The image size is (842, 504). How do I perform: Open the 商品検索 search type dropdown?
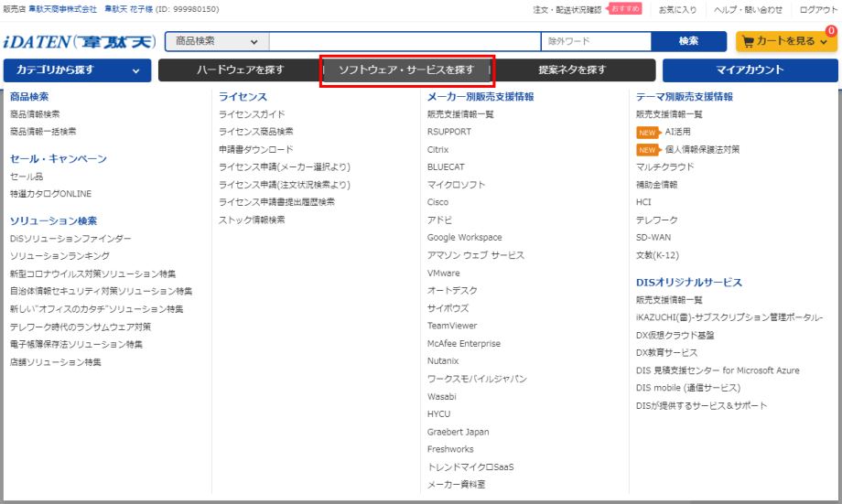click(x=217, y=41)
